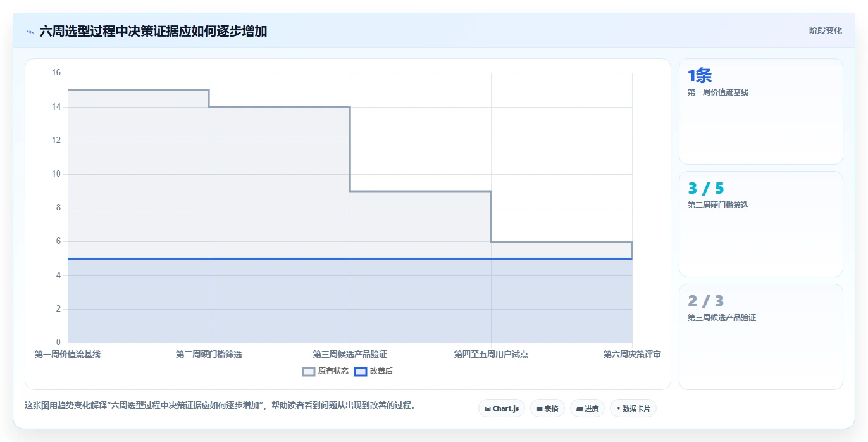Click the x-axis label 第三周候选产品验证
Screen dimensions: 868x442
[x=350, y=355]
